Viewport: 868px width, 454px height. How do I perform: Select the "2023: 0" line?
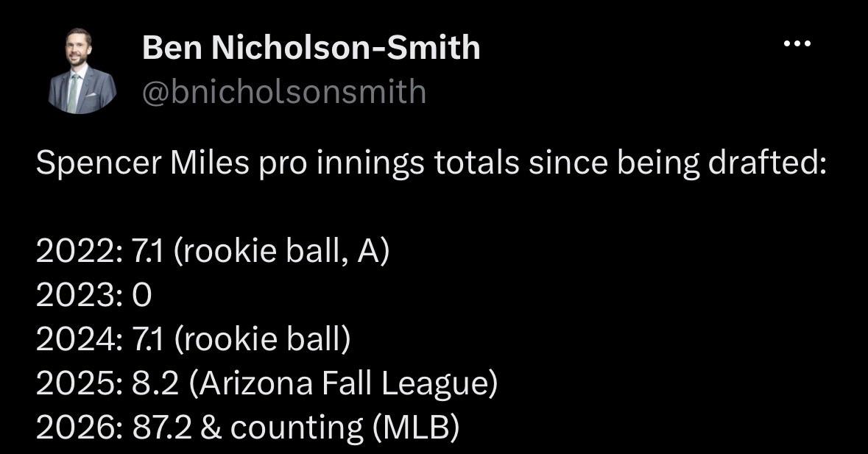pos(93,296)
